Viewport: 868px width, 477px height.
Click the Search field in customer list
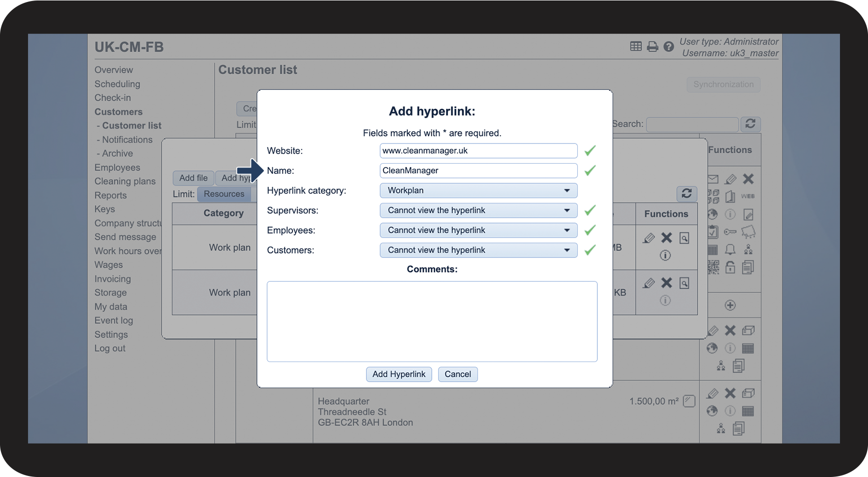[x=692, y=124]
